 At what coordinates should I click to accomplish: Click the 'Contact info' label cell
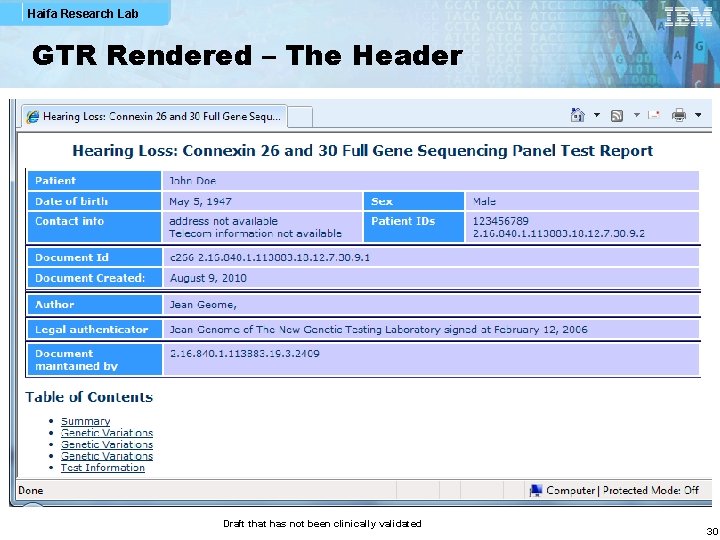pyautogui.click(x=94, y=227)
